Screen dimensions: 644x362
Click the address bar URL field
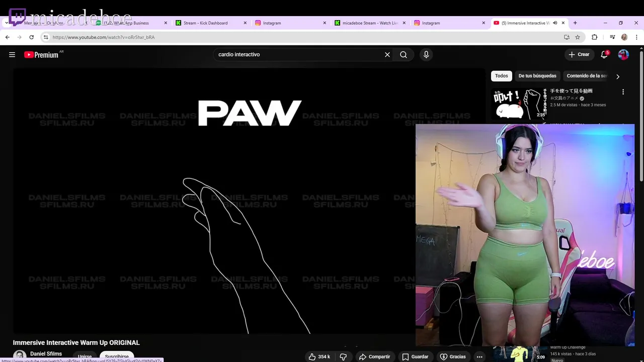point(302,37)
